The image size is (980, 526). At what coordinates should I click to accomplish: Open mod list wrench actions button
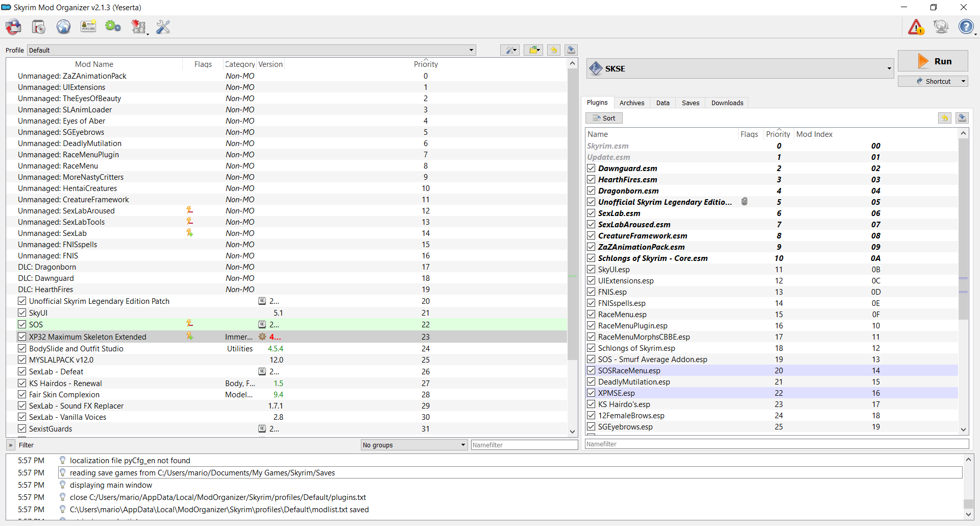coord(510,50)
